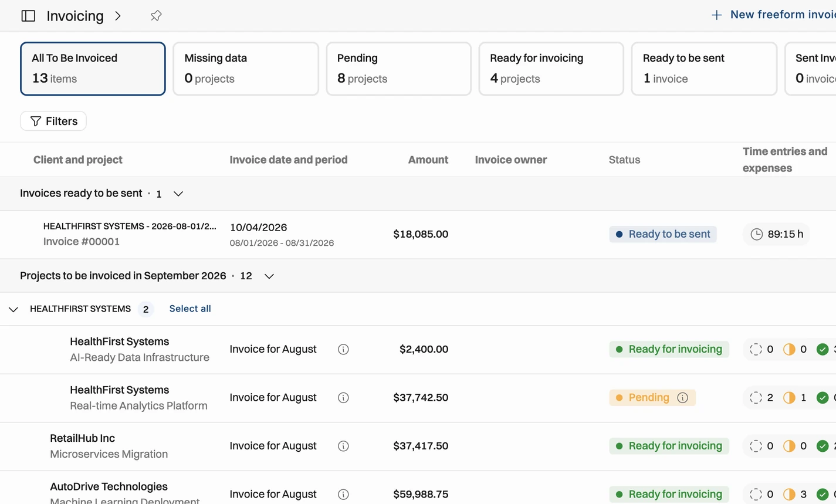Collapse Invoices ready to be sent section

pyautogui.click(x=178, y=194)
